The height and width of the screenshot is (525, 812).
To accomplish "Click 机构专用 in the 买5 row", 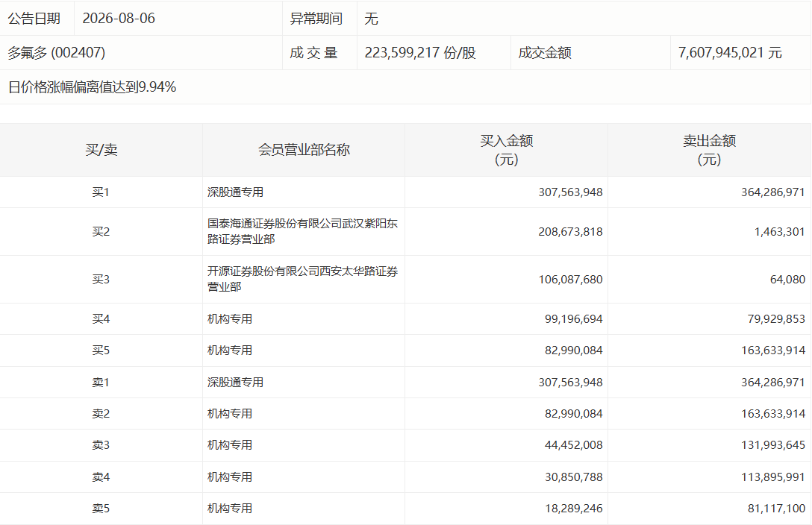I will click(229, 350).
